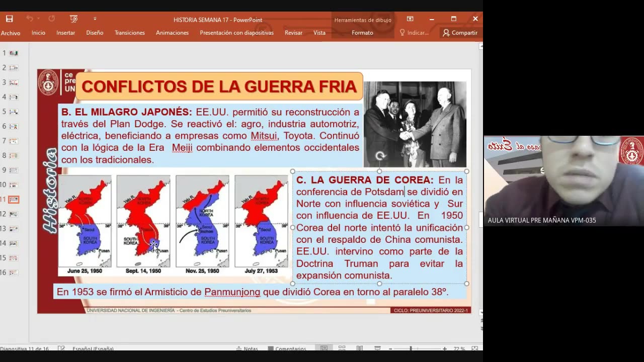The height and width of the screenshot is (362, 644).
Task: Click the vertical Historia label on slide
Action: [49, 190]
